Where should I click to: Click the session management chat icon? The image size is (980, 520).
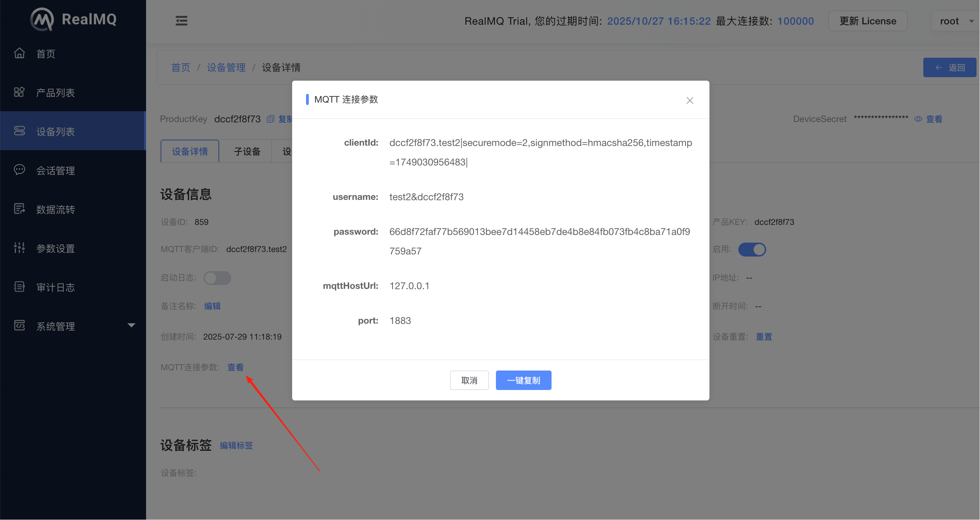pos(19,170)
